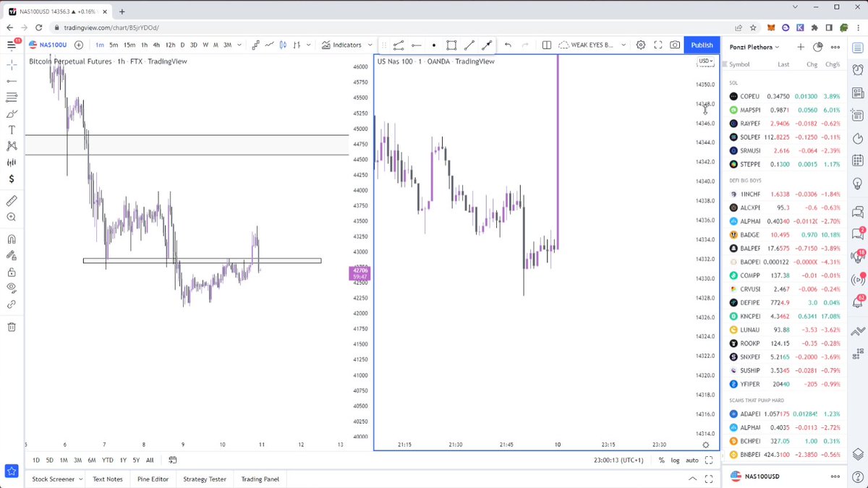Select the All date range

[150, 460]
